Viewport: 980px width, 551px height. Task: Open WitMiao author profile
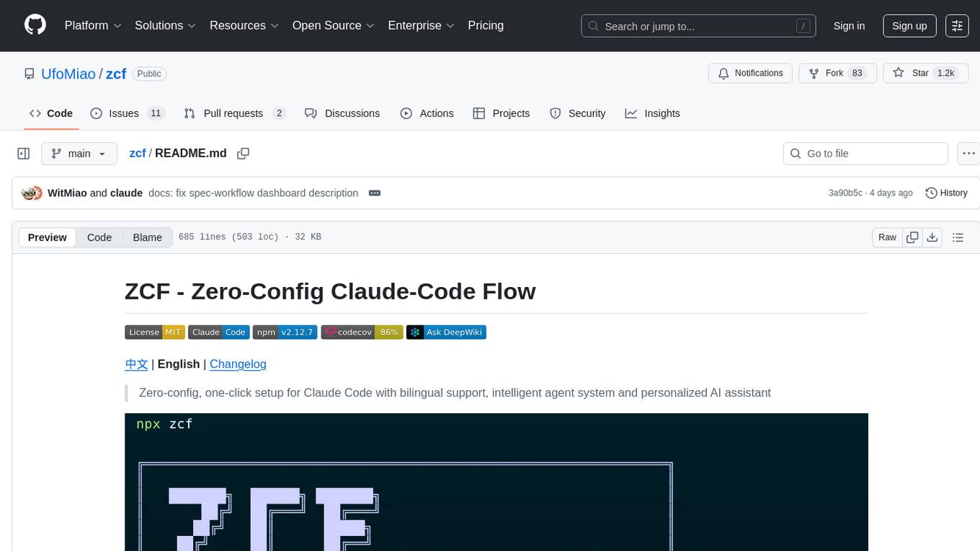(x=67, y=193)
